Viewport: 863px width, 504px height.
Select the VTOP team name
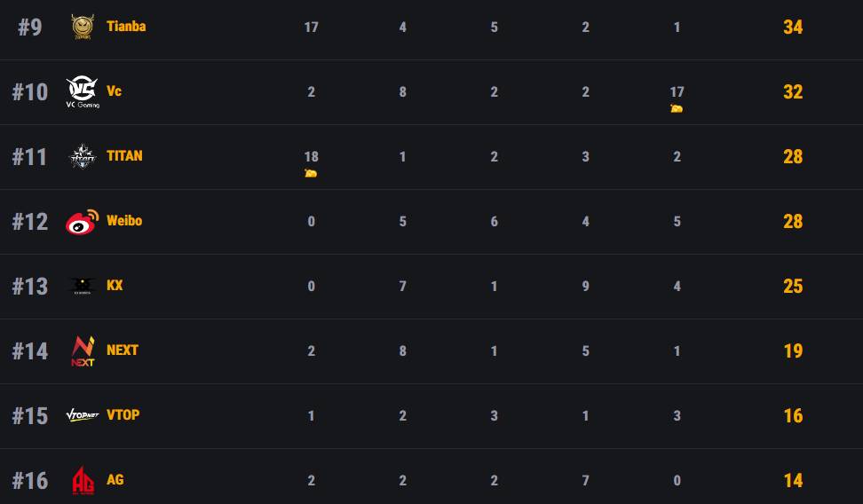[x=123, y=415]
